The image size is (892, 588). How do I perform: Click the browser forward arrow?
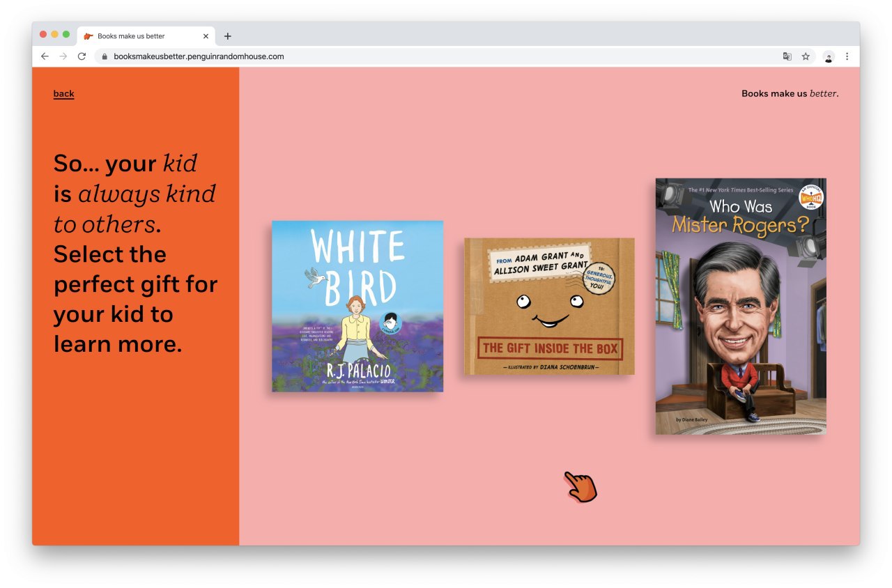point(63,56)
